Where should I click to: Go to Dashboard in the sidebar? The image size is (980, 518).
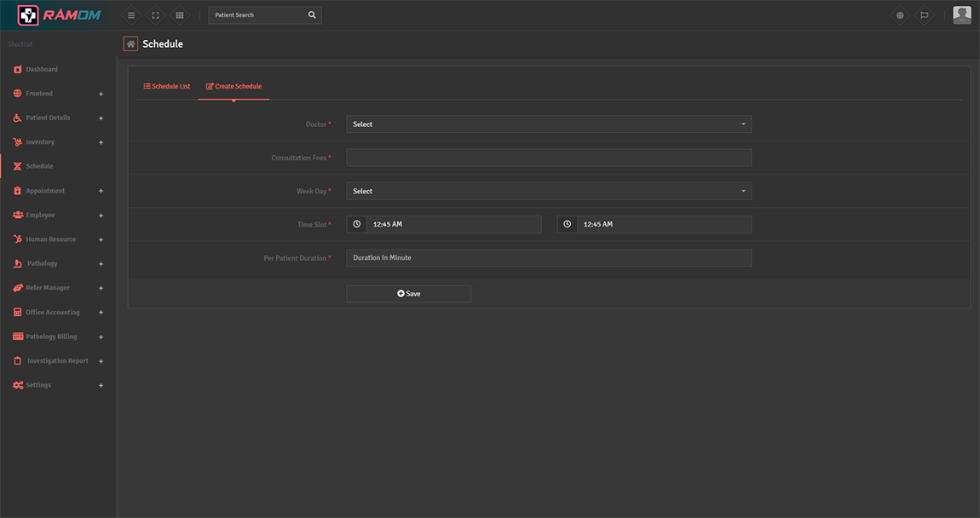[42, 69]
